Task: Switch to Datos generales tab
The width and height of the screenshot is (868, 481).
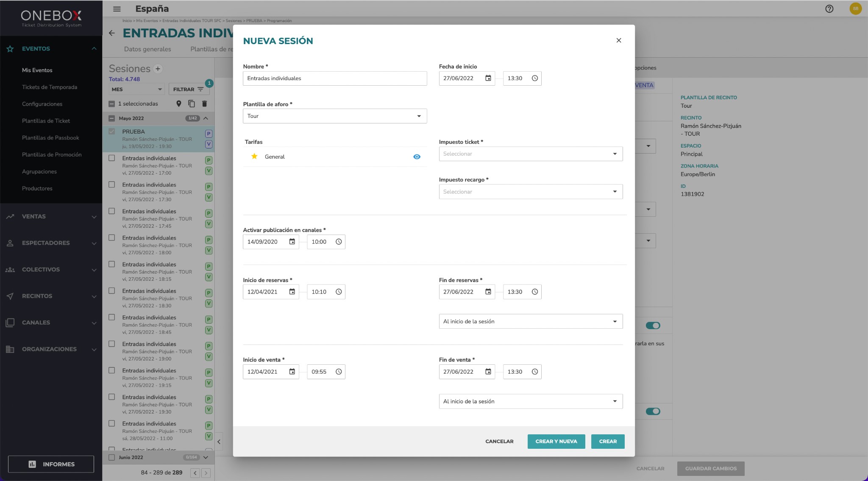Action: (147, 49)
